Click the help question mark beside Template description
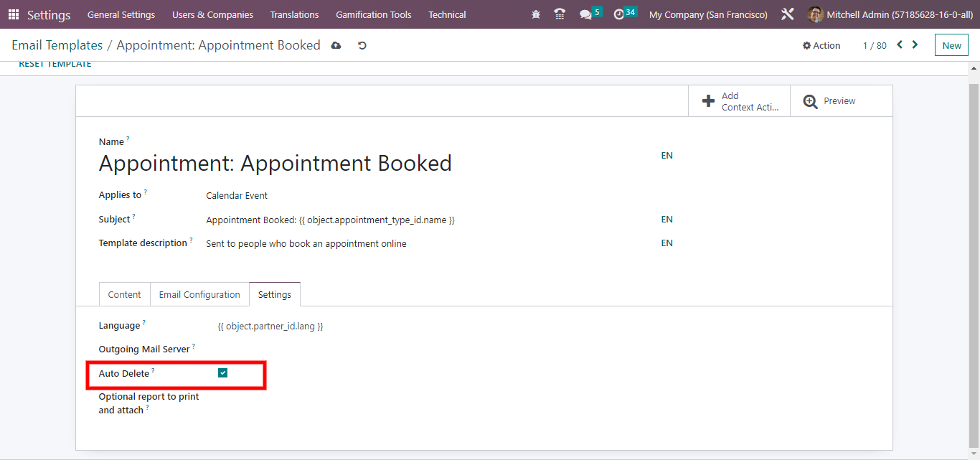The width and height of the screenshot is (980, 460). [191, 240]
